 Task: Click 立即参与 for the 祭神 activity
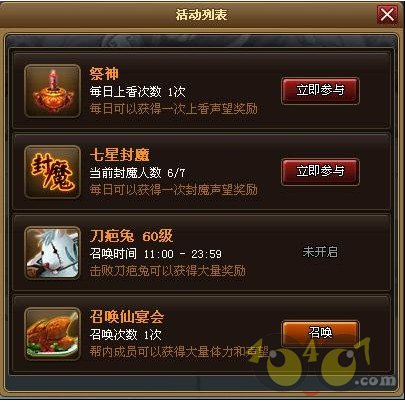[x=320, y=91]
